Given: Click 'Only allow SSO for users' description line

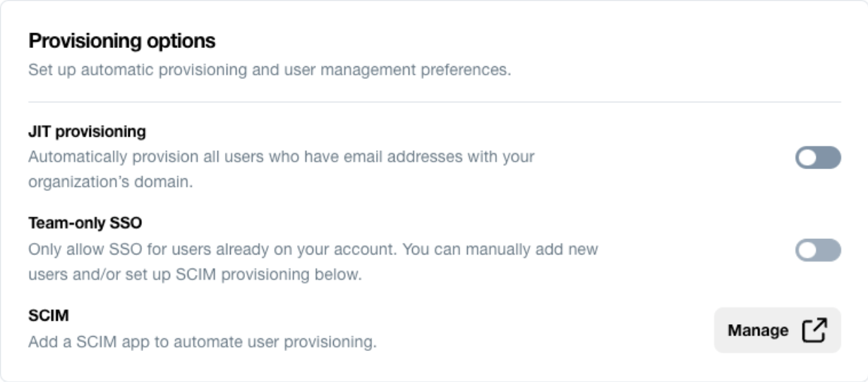Looking at the screenshot, I should pyautogui.click(x=313, y=249).
